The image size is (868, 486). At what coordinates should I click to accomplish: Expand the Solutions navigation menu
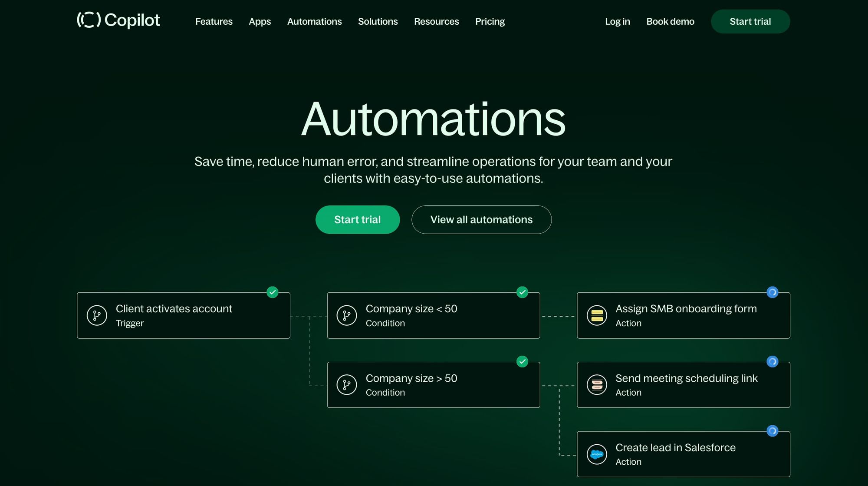[378, 21]
